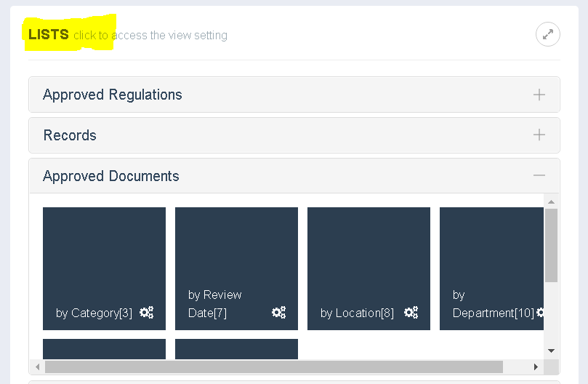Click the vertical scrollbar thumb
The image size is (588, 384).
(x=551, y=246)
